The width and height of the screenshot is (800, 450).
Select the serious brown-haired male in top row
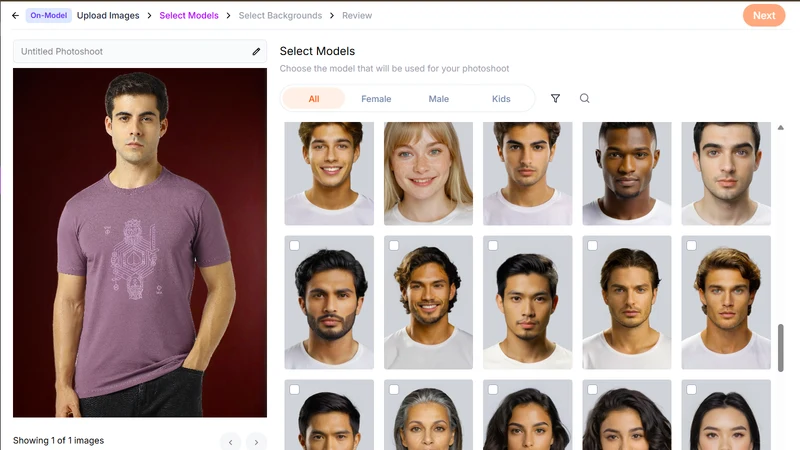(528, 173)
